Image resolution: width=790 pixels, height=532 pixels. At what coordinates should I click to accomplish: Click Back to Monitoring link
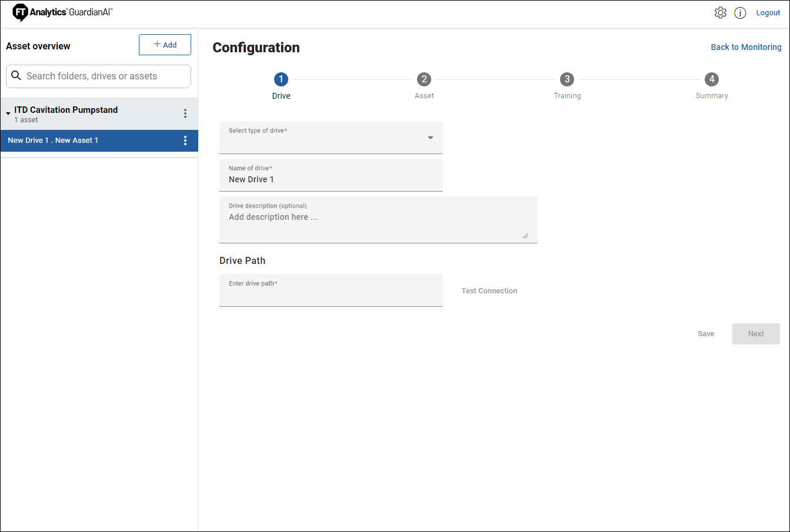point(746,47)
